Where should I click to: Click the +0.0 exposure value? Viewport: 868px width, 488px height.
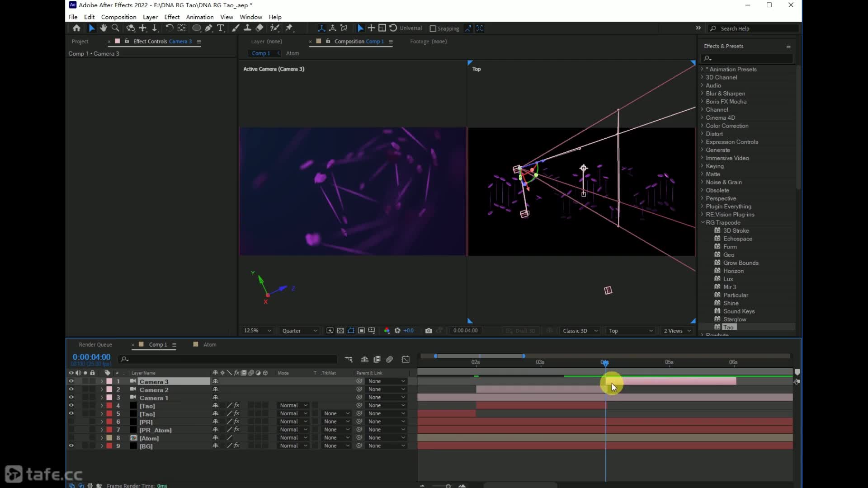(409, 331)
